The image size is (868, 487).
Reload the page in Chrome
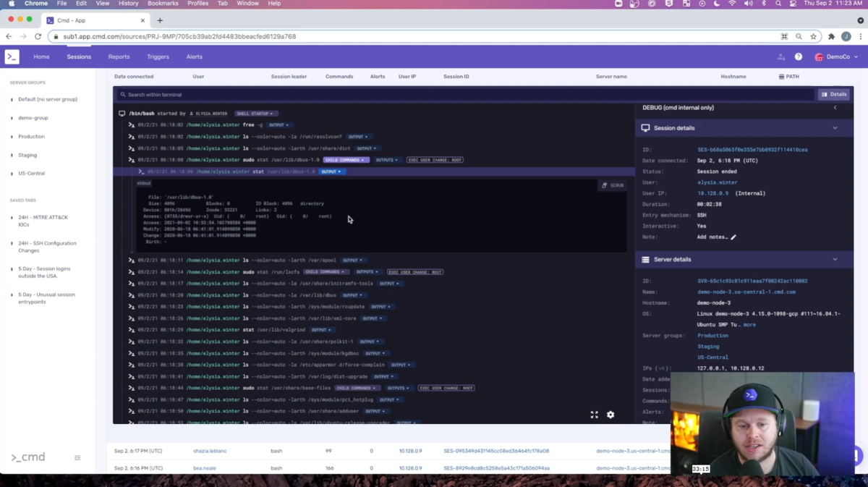click(38, 36)
